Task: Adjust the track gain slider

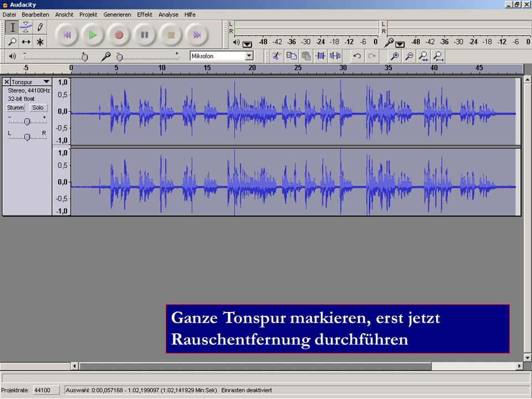Action: (27, 121)
